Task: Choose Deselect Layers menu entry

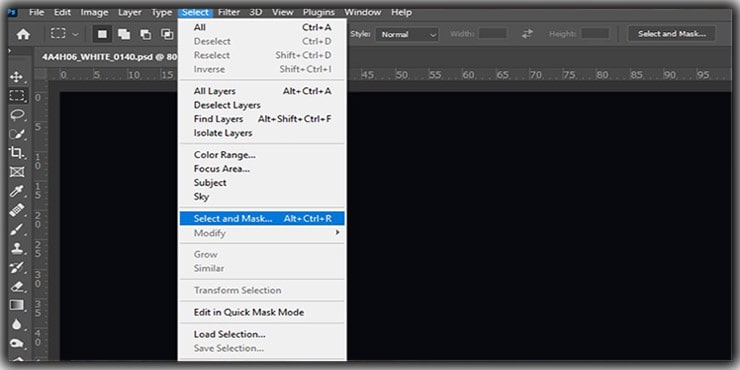Action: tap(262, 105)
